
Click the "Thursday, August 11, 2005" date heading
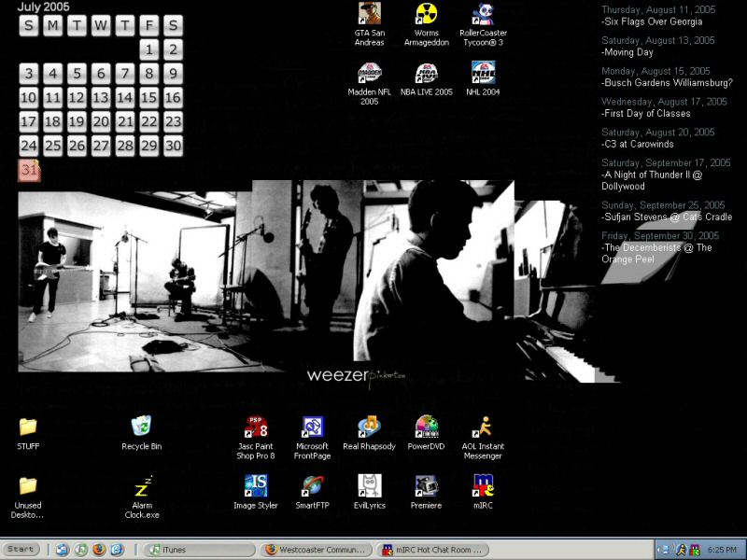[x=658, y=9]
